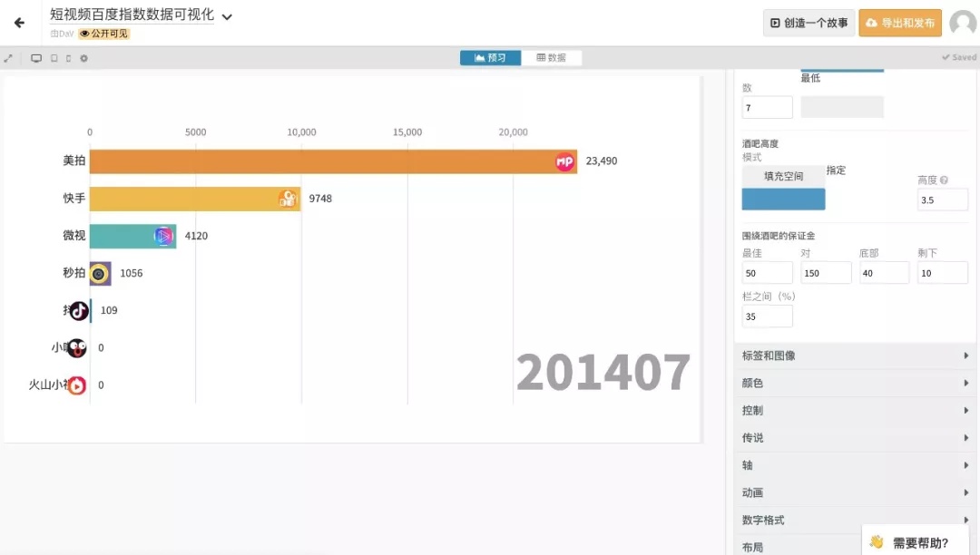This screenshot has width=980, height=555.
Task: Click the Douyin TikTok logo icon
Action: tap(79, 310)
